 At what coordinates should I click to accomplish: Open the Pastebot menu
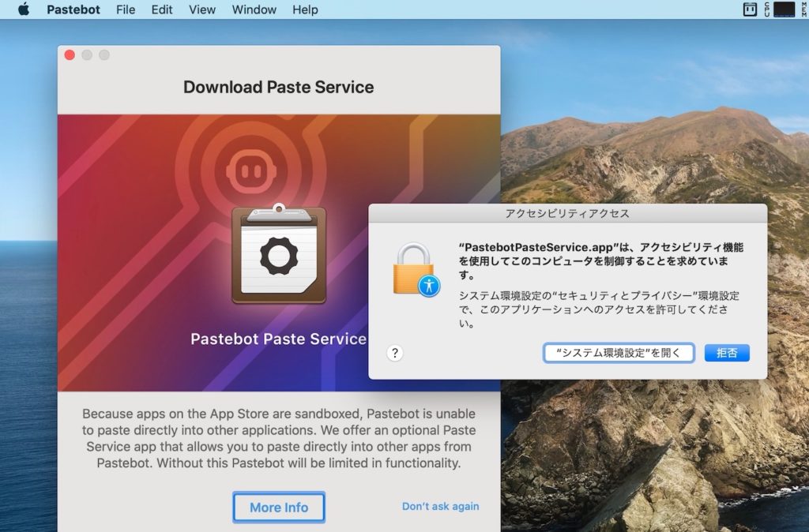coord(73,9)
